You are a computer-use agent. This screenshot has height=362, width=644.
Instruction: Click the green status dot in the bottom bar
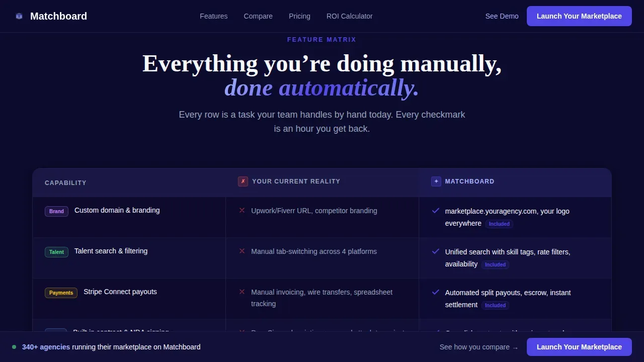[14, 347]
